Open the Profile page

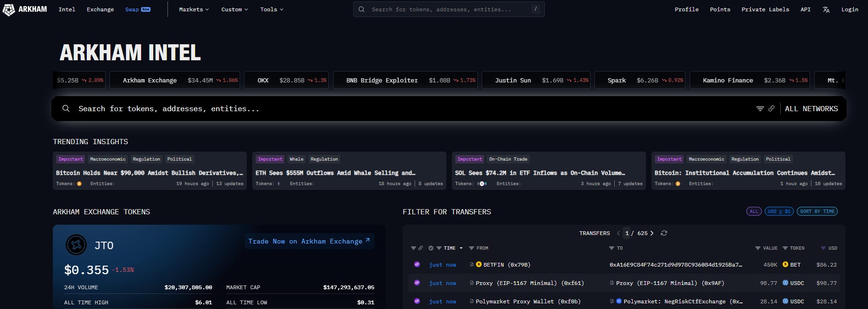(686, 9)
